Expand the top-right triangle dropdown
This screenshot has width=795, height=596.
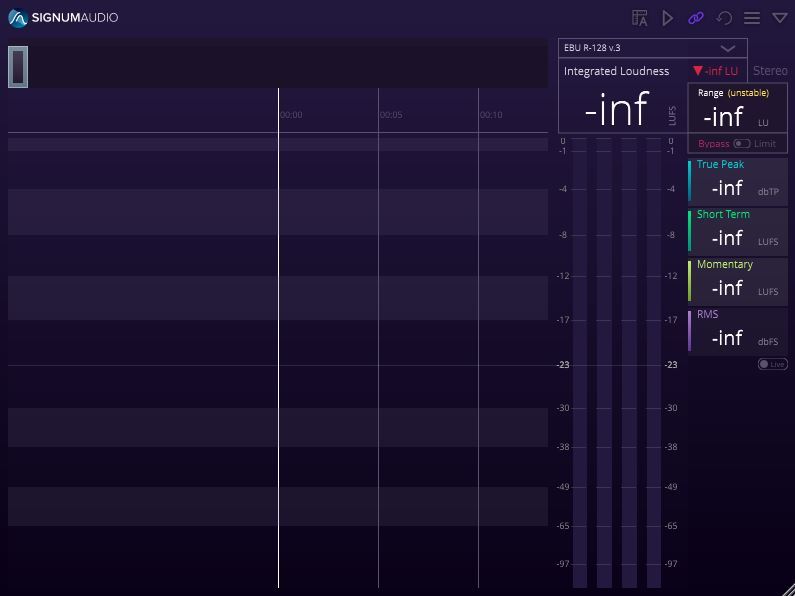point(780,18)
